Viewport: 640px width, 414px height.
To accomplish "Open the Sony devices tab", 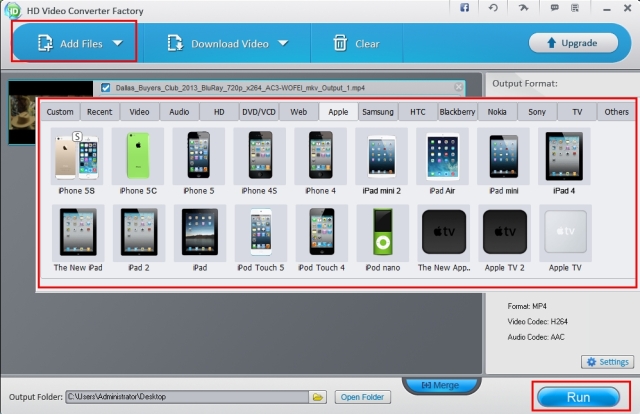I will point(537,112).
